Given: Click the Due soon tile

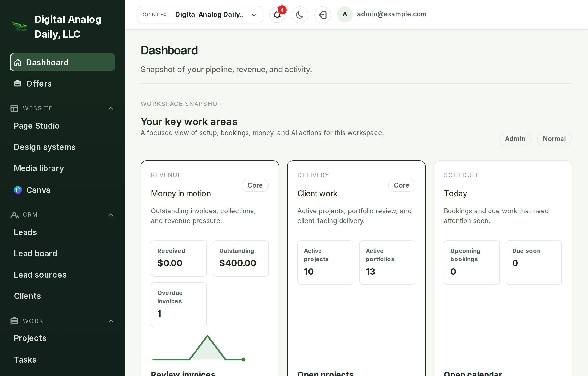Looking at the screenshot, I should pos(534,263).
